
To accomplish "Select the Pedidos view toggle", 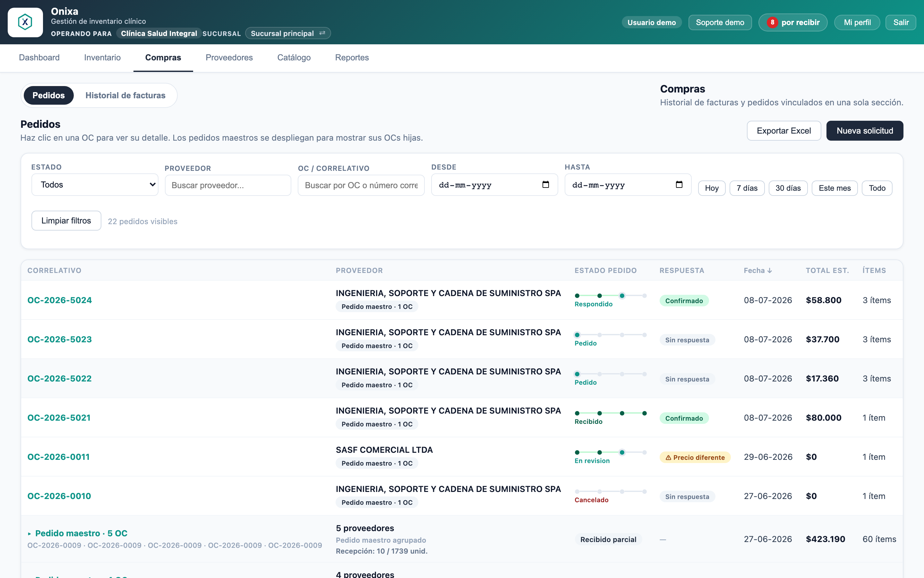I will (x=48, y=96).
